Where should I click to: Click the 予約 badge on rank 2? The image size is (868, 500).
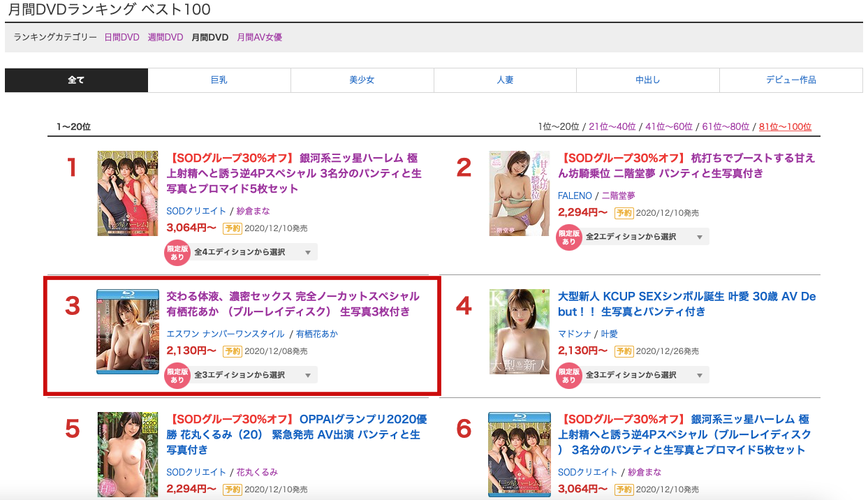(x=624, y=213)
